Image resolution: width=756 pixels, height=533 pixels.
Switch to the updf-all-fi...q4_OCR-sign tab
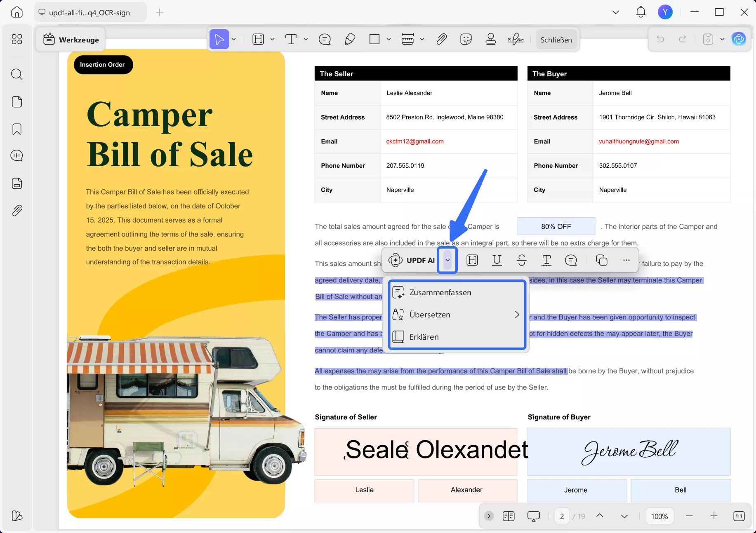coord(90,12)
